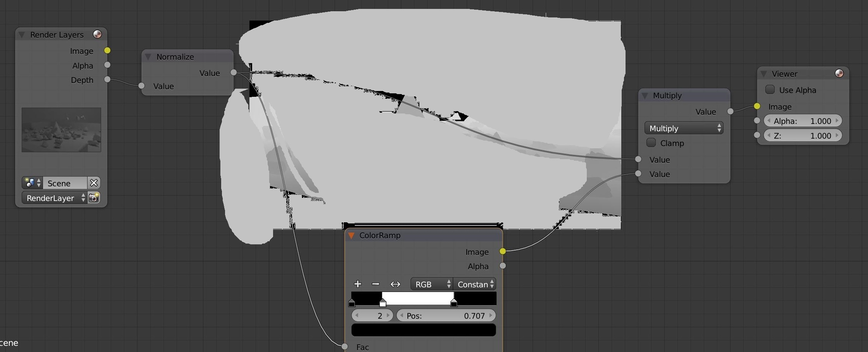Enable the Clamp checkbox in Multiply node
Viewport: 868px width, 352px height.
[x=651, y=143]
